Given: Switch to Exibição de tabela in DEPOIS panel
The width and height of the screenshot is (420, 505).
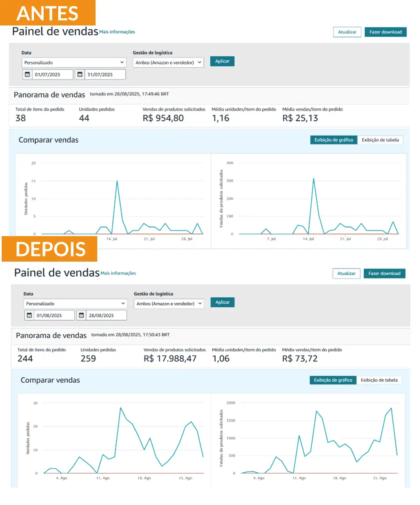Looking at the screenshot, I should pyautogui.click(x=379, y=380).
